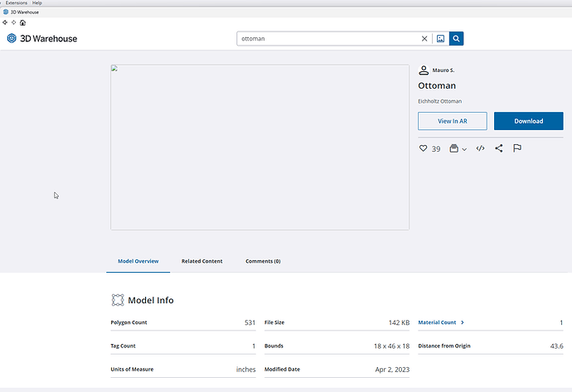
Task: Expand Material Count details link
Action: (x=437, y=322)
